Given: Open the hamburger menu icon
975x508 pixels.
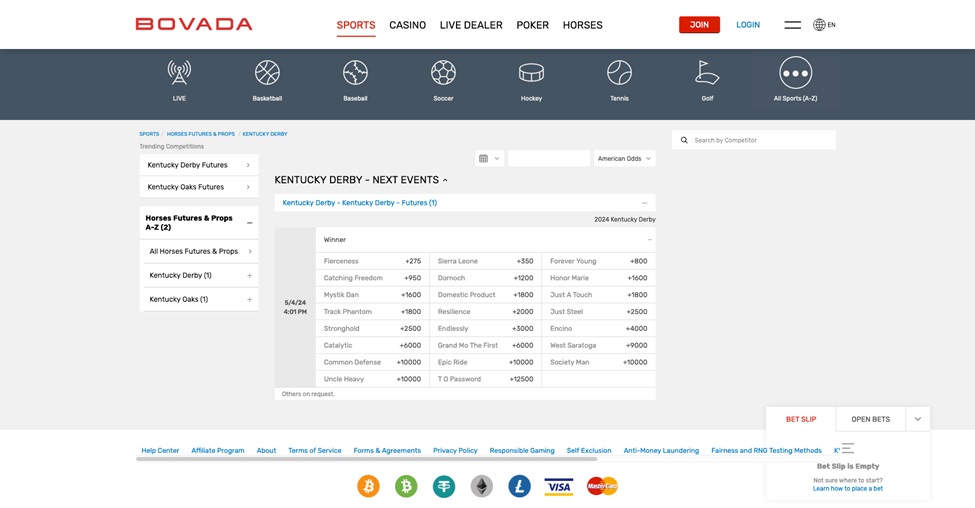Looking at the screenshot, I should pos(792,25).
